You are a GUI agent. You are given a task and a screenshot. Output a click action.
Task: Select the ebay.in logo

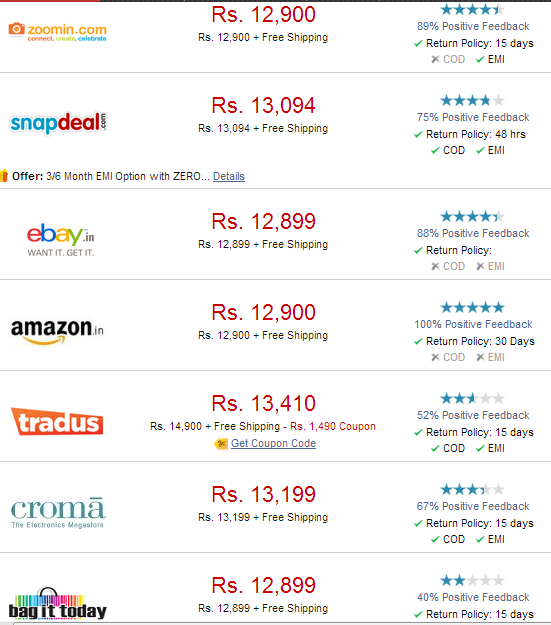[61, 240]
